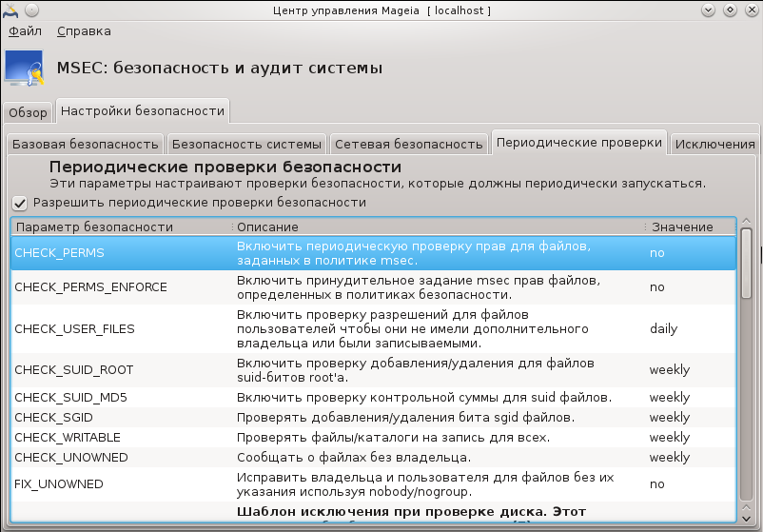Click 'weekly' value of CHECK_UNOWNED
Screen dimensions: 763x532
(x=670, y=458)
